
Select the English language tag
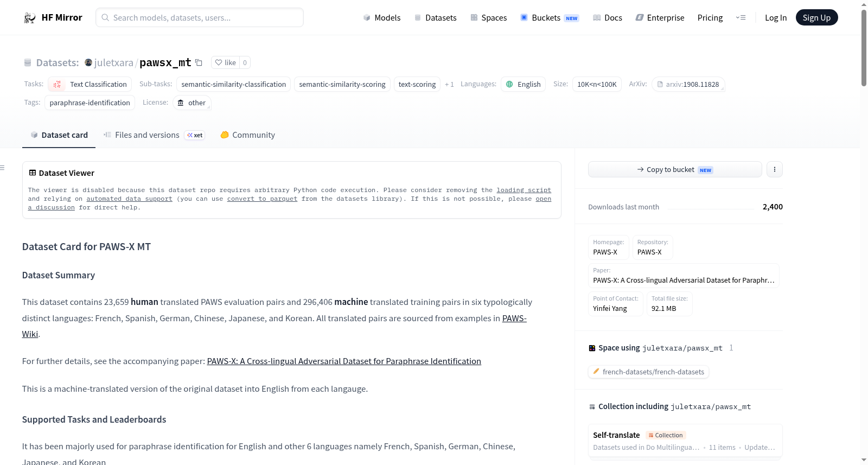[x=523, y=84]
